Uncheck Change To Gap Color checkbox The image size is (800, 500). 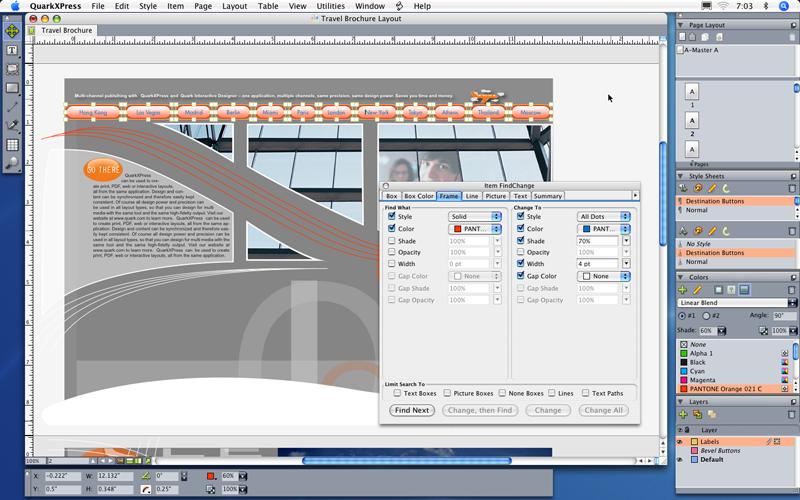click(x=520, y=276)
